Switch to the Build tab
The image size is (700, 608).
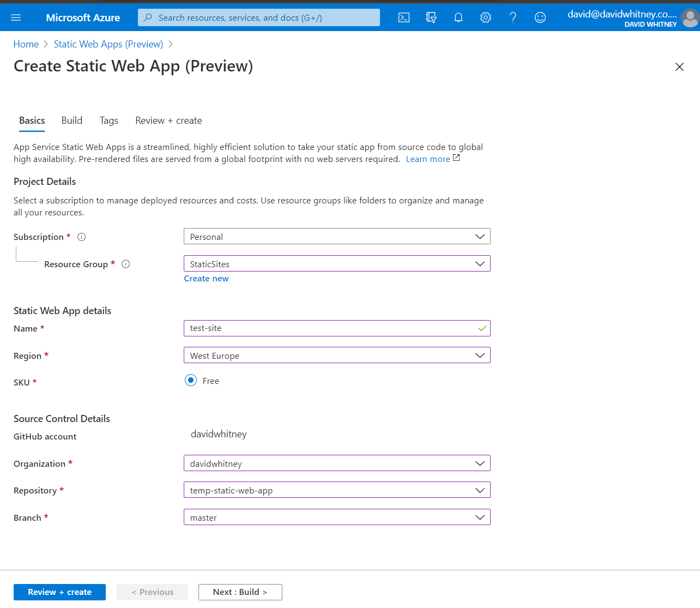(72, 121)
